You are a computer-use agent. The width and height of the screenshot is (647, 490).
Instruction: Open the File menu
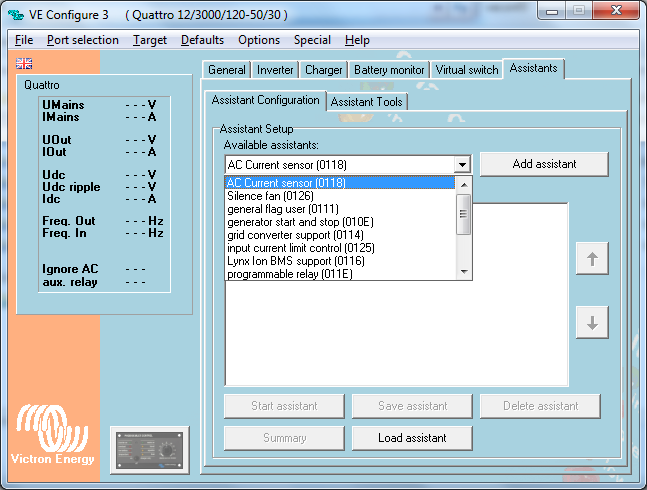(24, 40)
